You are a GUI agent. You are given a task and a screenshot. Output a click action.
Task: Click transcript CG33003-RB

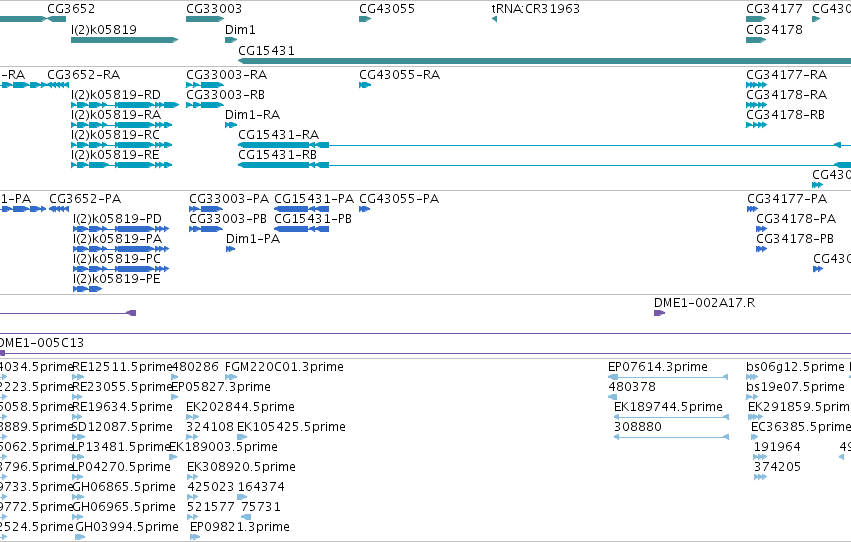pos(225,95)
